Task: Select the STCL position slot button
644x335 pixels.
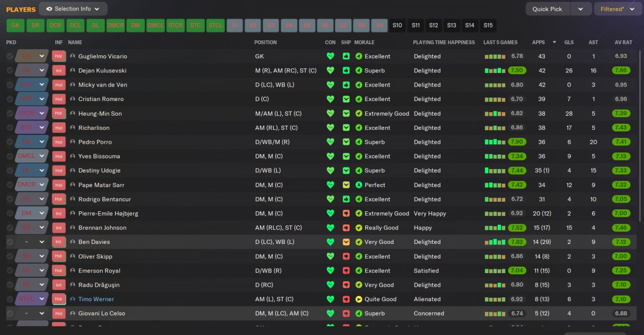Action: point(215,25)
